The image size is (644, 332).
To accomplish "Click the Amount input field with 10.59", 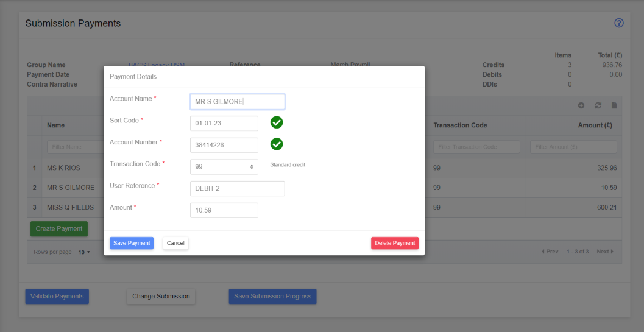I will tap(224, 210).
